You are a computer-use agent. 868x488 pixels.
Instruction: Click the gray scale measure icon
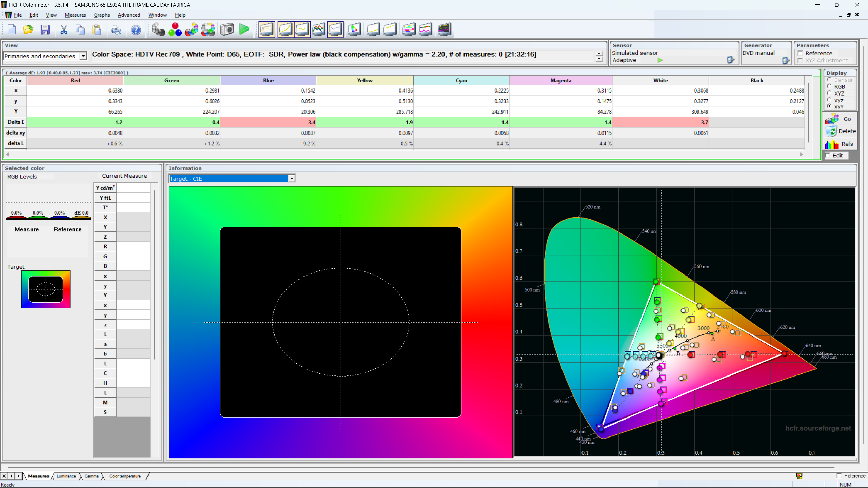pyautogui.click(x=158, y=29)
